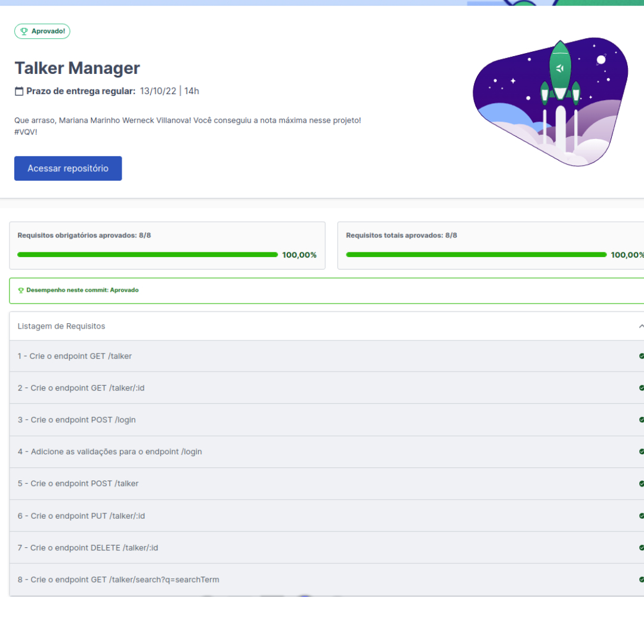Click the green check for requirement 1
Image resolution: width=644 pixels, height=644 pixels.
[x=642, y=356]
